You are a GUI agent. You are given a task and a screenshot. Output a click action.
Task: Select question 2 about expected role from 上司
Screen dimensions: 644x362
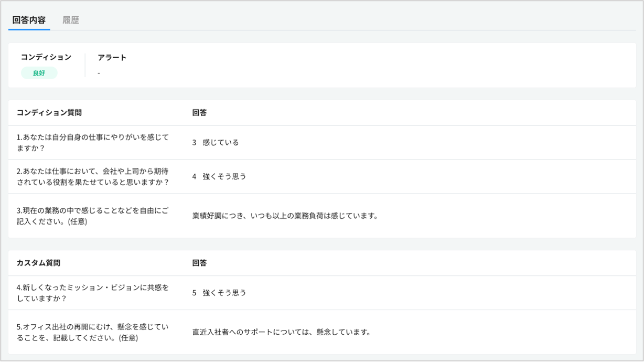(92, 176)
